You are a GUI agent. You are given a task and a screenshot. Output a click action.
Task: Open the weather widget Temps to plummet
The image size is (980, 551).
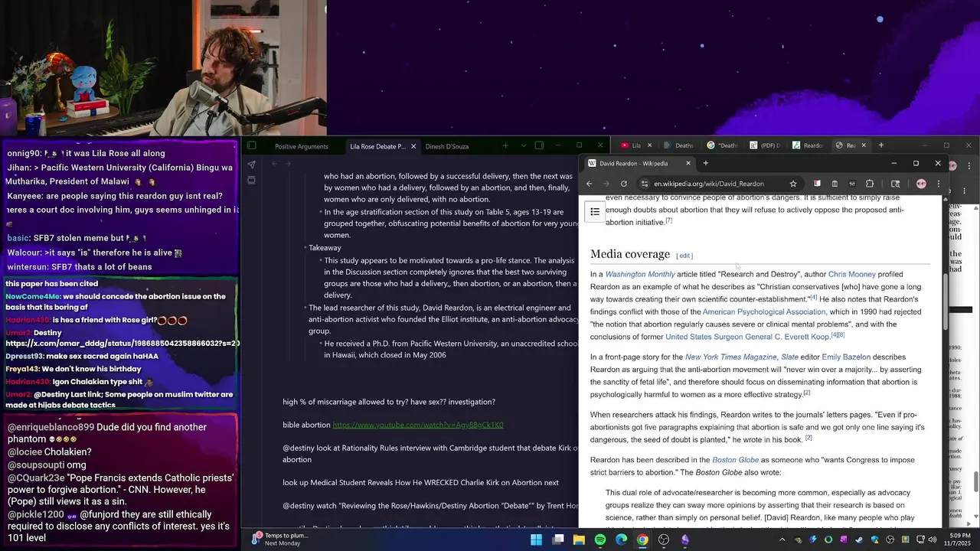click(281, 540)
